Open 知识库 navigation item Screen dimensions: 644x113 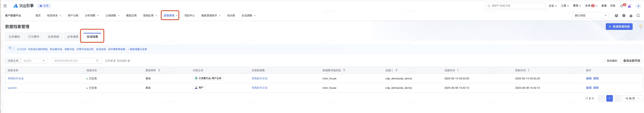(x=231, y=16)
